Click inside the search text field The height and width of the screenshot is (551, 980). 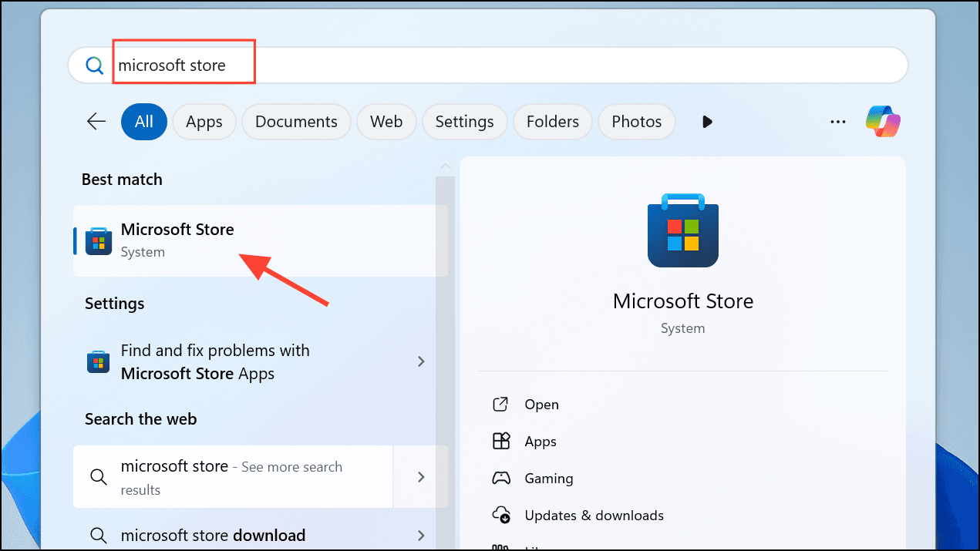click(501, 66)
